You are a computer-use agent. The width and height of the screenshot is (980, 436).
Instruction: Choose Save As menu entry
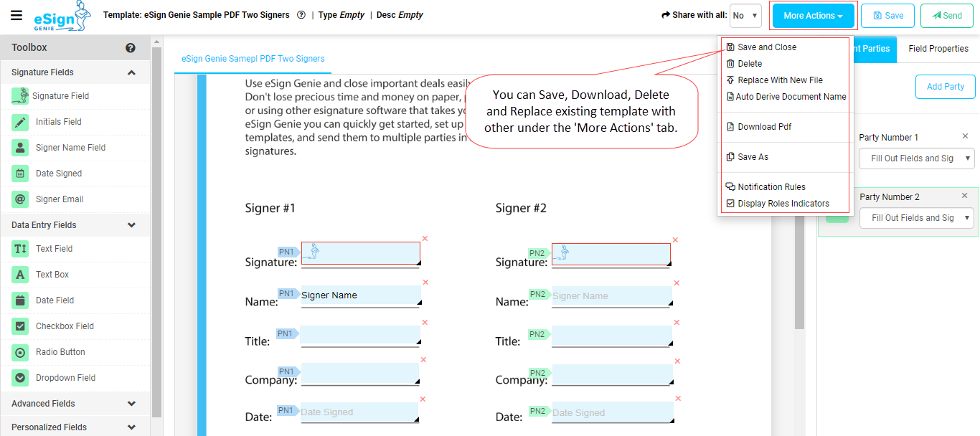point(747,157)
